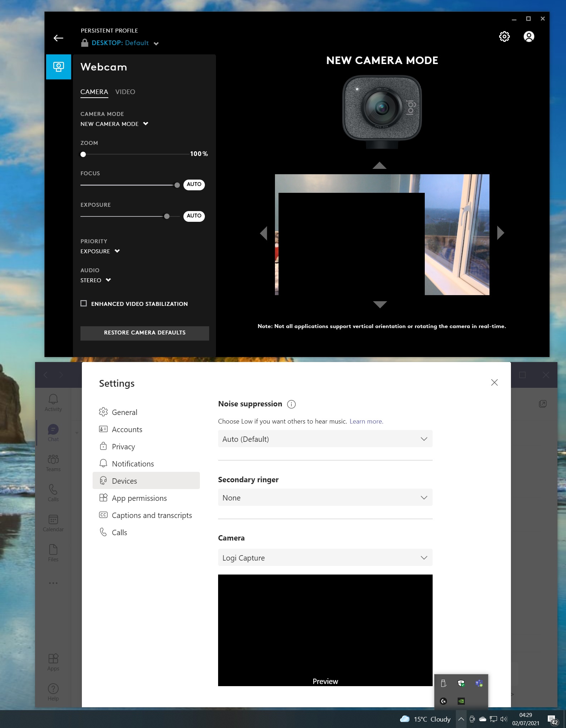Pan camera left with the left triangle

click(264, 233)
